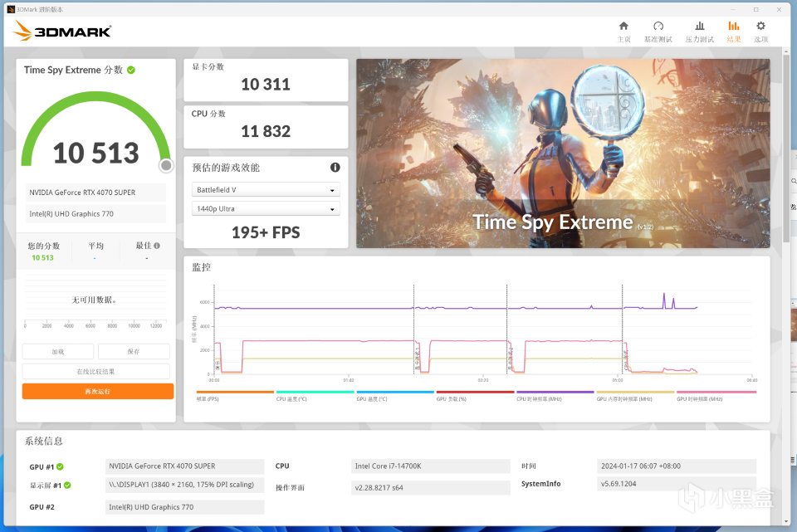This screenshot has width=797, height=532.
Task: Open the Battlefield V game dropdown
Action: 266,189
